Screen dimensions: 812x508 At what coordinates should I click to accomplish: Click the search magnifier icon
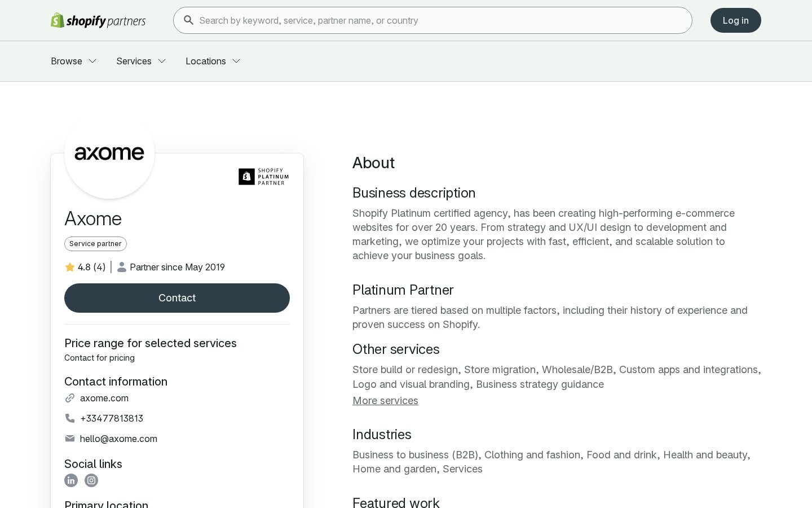(189, 20)
